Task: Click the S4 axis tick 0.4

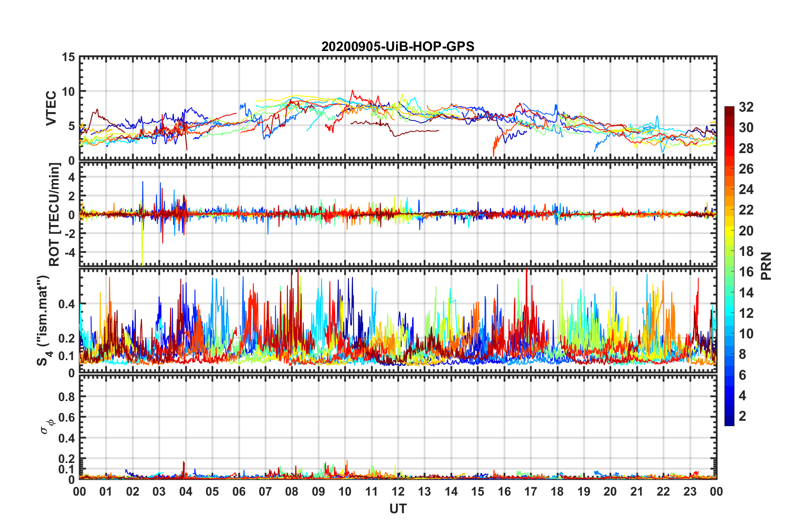Action: pos(67,304)
